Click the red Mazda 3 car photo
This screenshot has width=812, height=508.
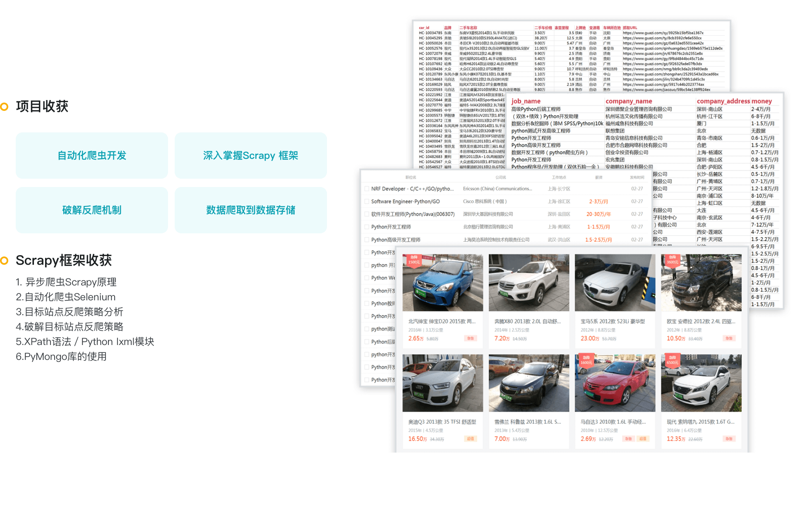pos(615,383)
